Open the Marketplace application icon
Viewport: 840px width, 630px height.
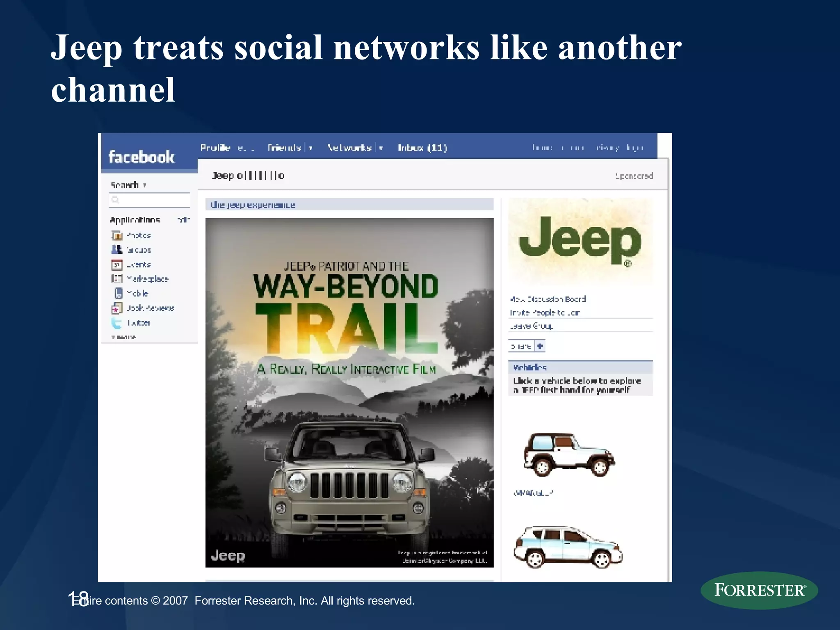(x=117, y=279)
